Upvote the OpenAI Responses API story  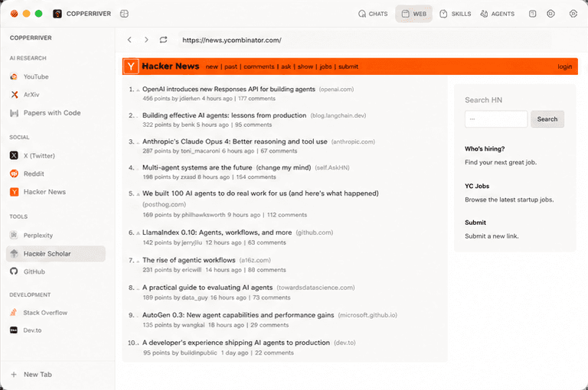[x=138, y=90]
